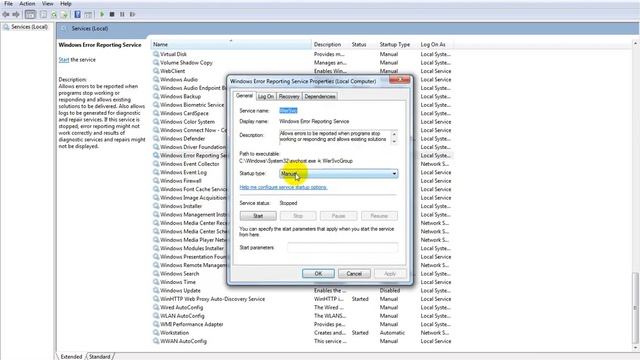Click the Windows Defender service gear icon

coord(156,138)
